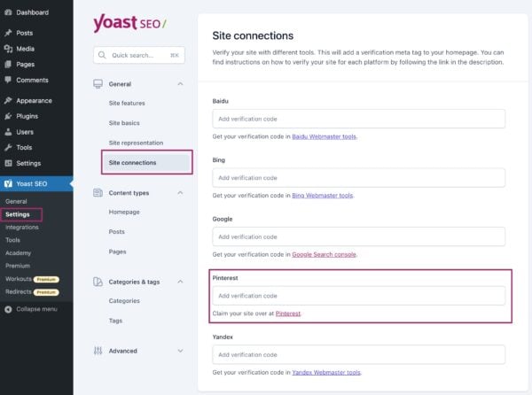Image resolution: width=532 pixels, height=395 pixels.
Task: Collapse the General section chevron
Action: (x=181, y=84)
